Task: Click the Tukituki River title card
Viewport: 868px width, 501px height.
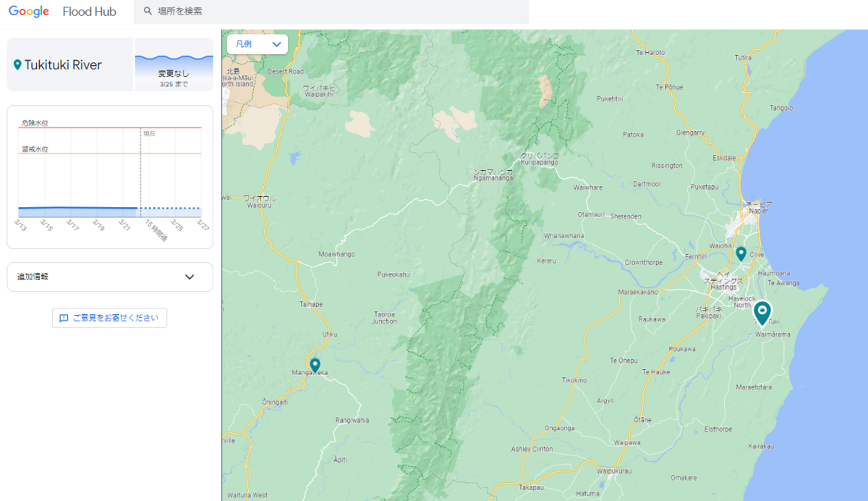Action: point(70,64)
